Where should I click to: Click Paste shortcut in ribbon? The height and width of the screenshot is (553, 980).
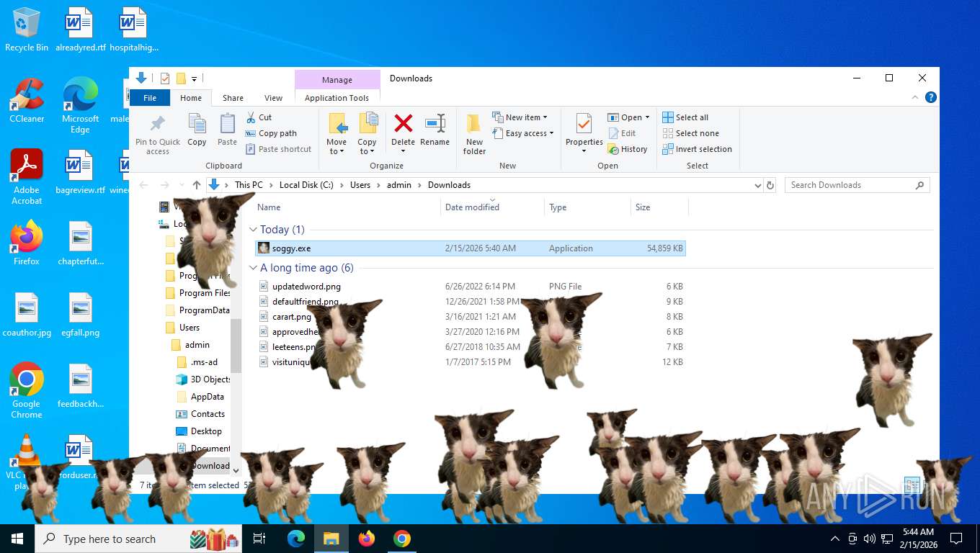278,149
